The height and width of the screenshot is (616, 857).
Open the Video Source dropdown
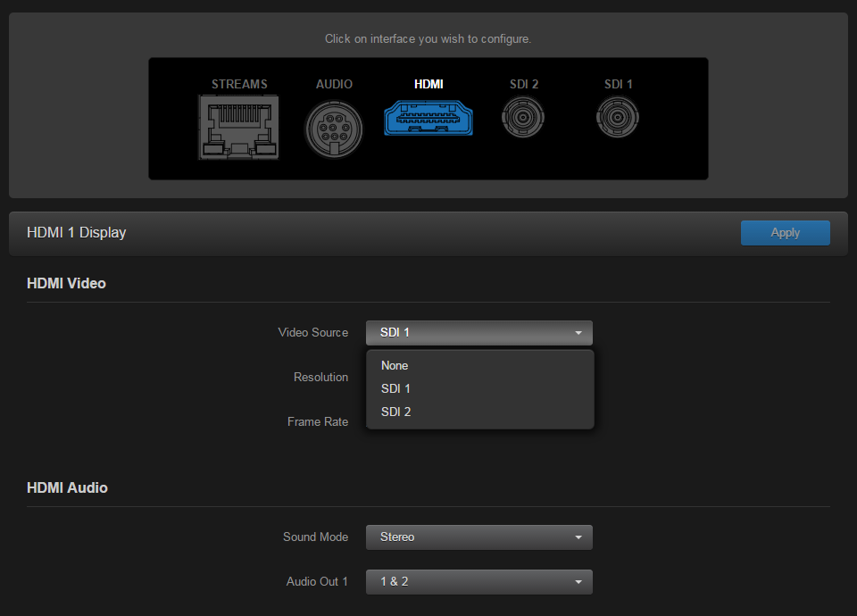[x=479, y=332]
